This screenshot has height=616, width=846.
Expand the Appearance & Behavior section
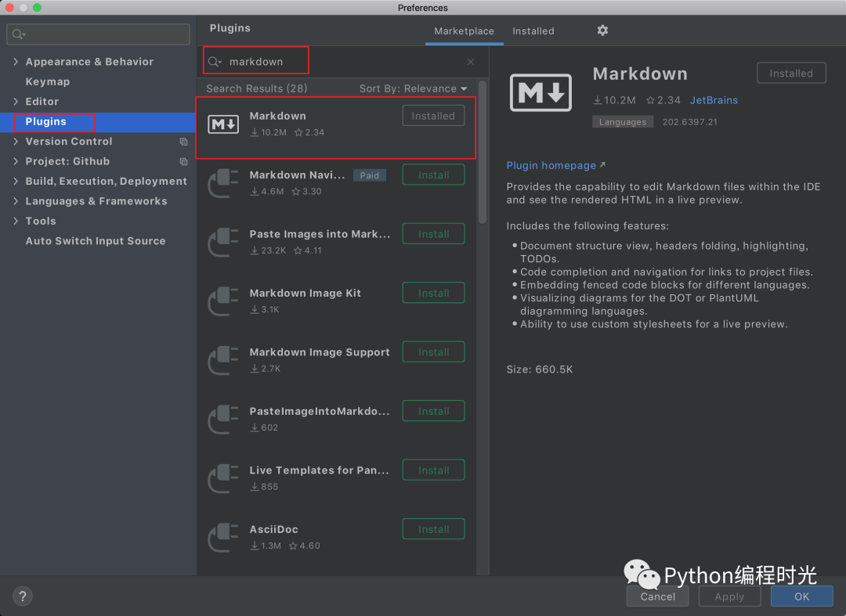[x=16, y=61]
